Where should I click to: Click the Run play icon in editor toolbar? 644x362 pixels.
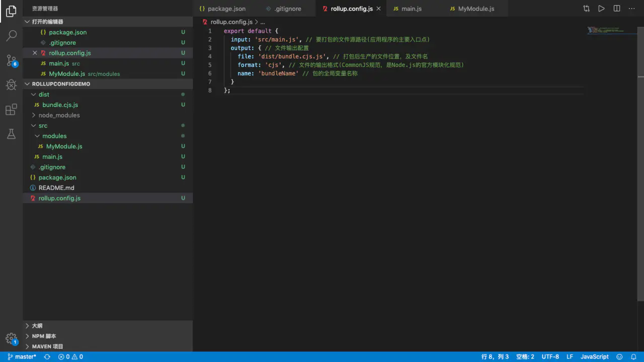601,9
